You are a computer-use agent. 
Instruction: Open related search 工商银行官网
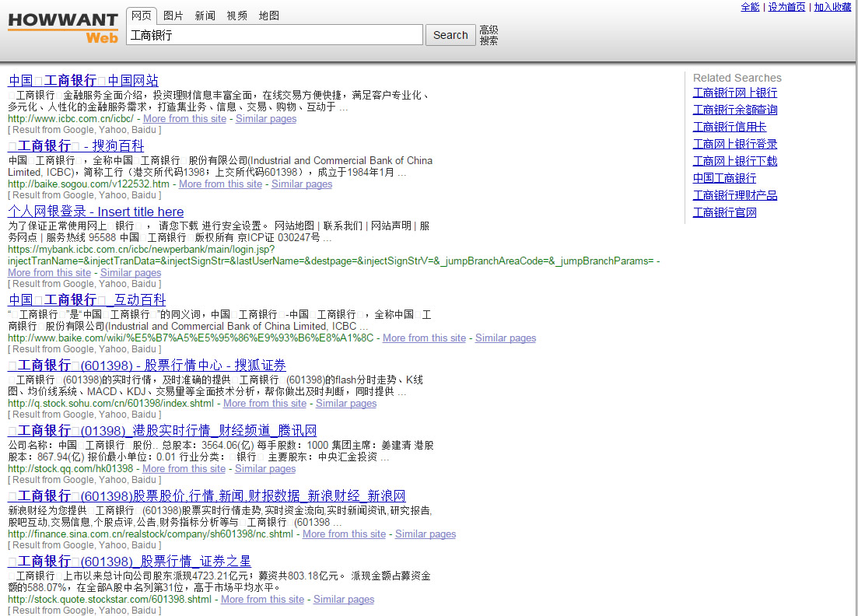[x=724, y=212]
